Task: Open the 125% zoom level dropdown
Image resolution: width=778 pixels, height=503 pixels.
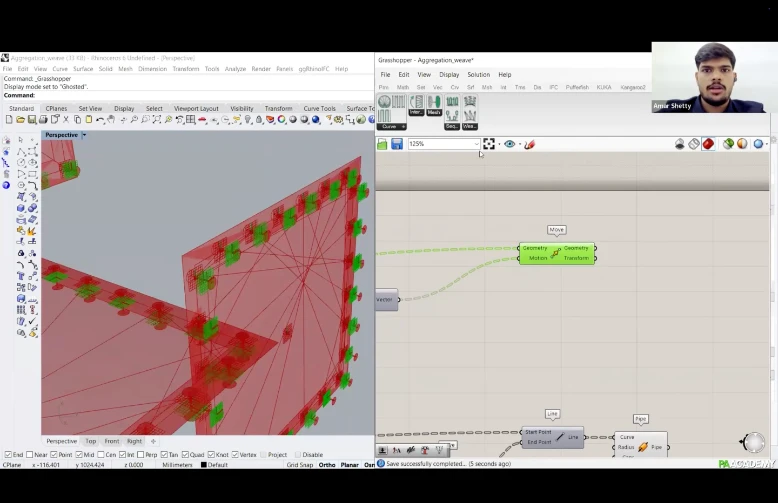Action: (x=475, y=144)
